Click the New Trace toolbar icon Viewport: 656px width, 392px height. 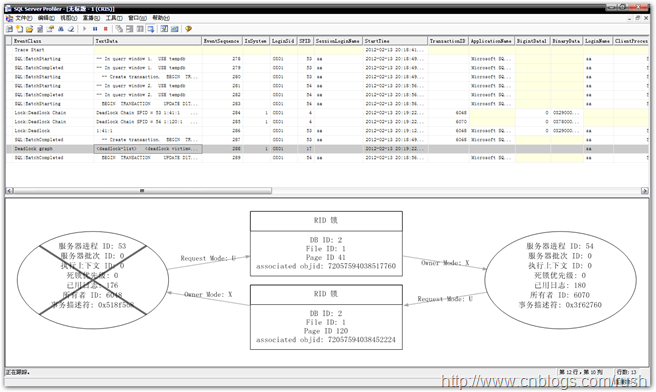pos(9,29)
